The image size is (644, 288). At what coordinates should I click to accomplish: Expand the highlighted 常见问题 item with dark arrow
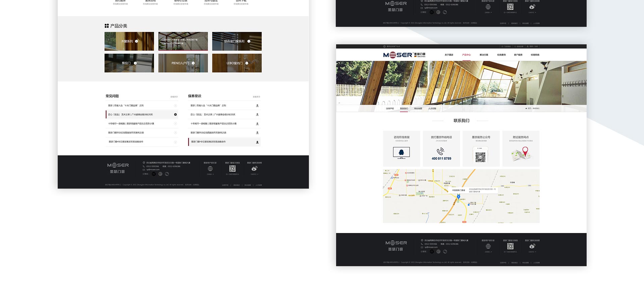pos(175,115)
